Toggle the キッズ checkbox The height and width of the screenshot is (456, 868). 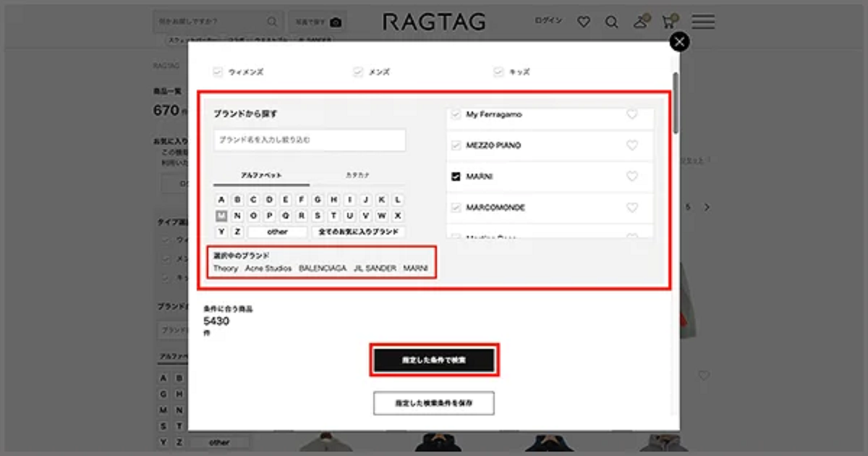tap(498, 72)
